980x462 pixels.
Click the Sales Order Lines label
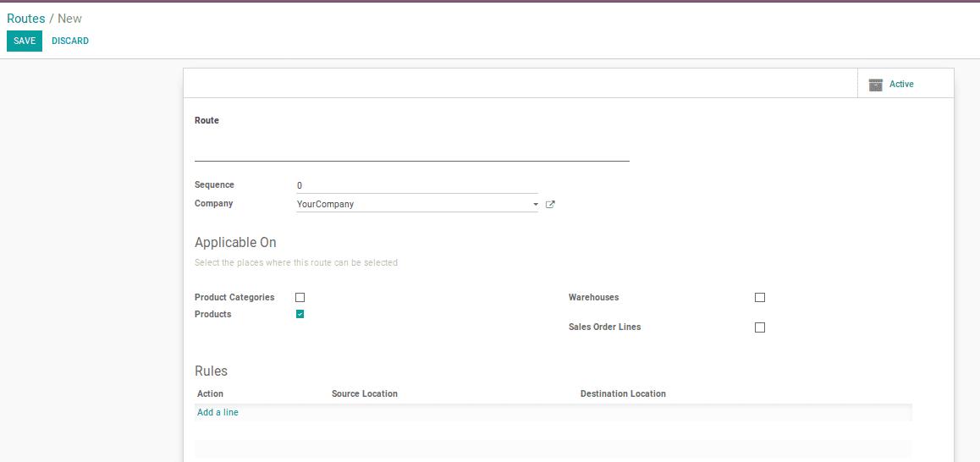(x=604, y=327)
